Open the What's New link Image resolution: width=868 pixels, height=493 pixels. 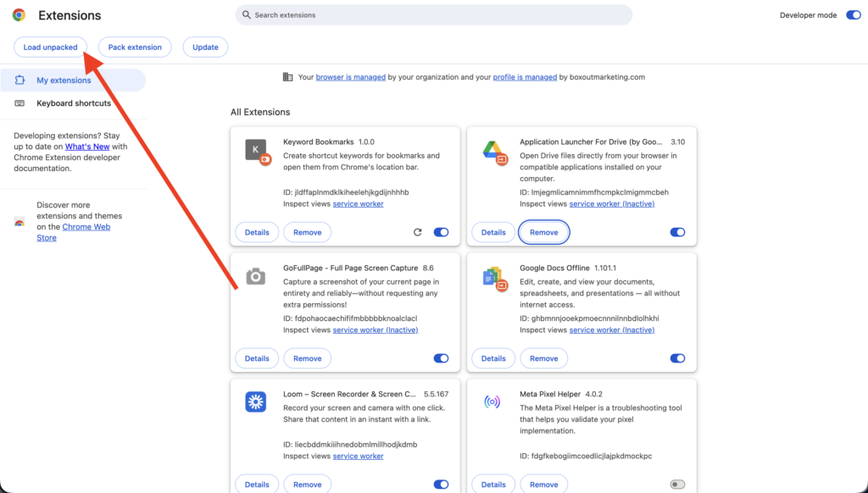click(x=87, y=147)
